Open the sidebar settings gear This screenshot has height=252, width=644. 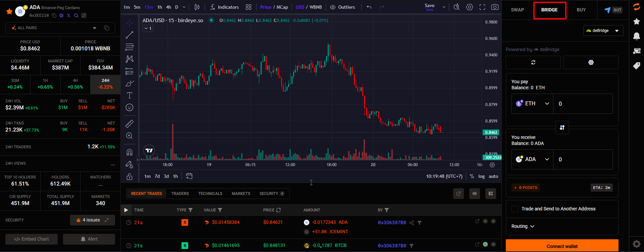[x=637, y=244]
